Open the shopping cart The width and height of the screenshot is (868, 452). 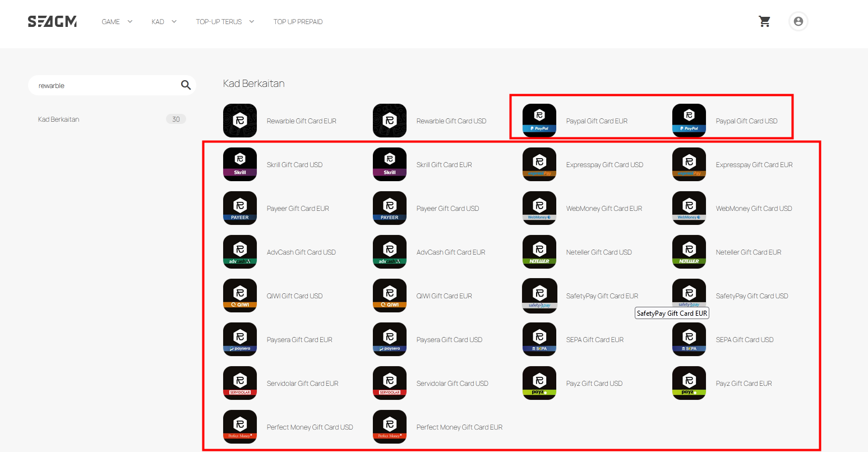pyautogui.click(x=764, y=21)
